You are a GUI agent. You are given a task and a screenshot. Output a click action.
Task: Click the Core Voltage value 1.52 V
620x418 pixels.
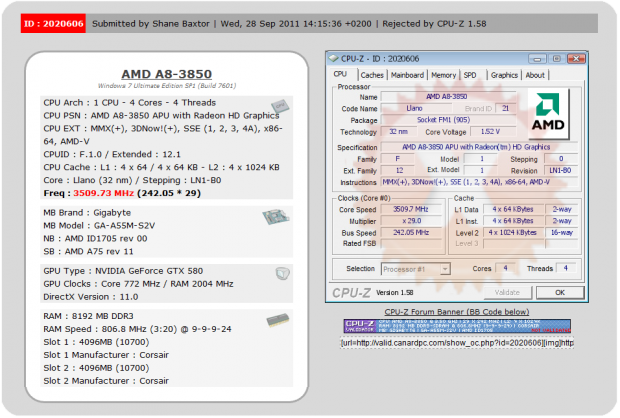(x=493, y=132)
